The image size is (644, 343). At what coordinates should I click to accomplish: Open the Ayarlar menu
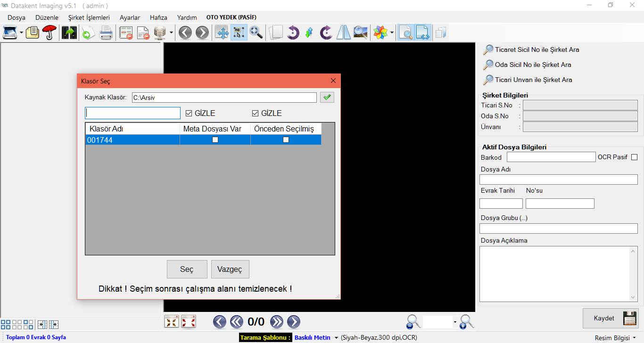(x=130, y=17)
